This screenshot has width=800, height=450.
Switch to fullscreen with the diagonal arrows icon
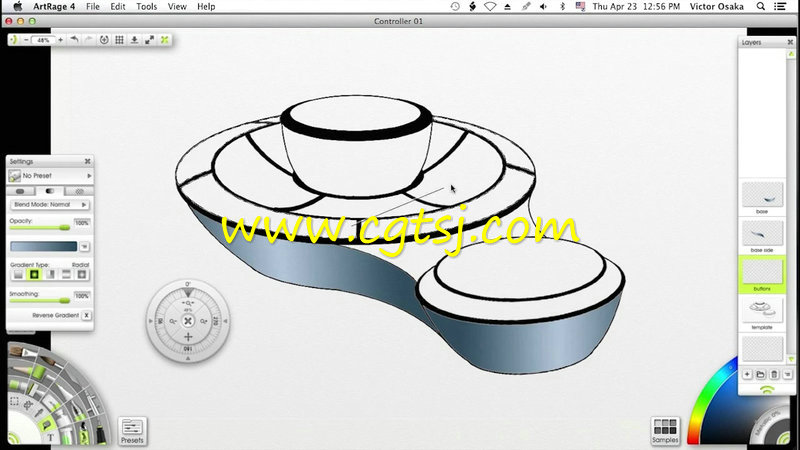149,40
